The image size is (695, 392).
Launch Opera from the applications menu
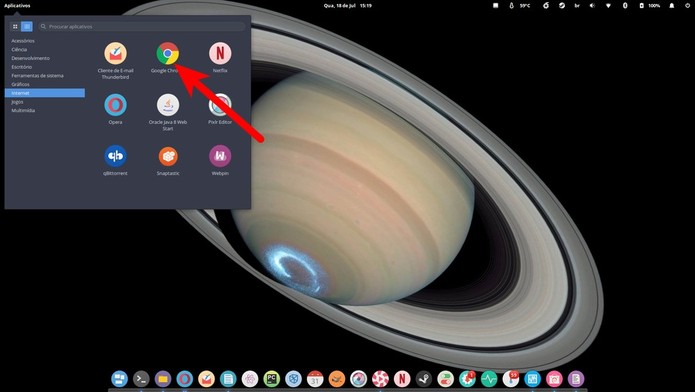(115, 105)
